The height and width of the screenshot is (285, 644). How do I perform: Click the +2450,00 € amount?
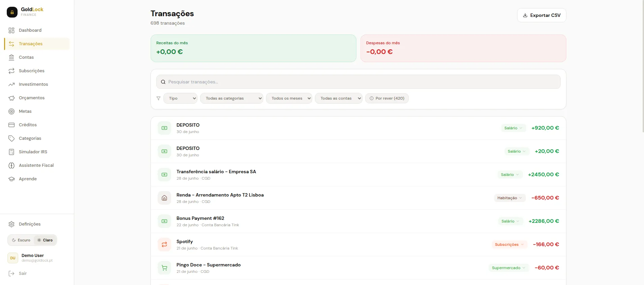coord(543,175)
